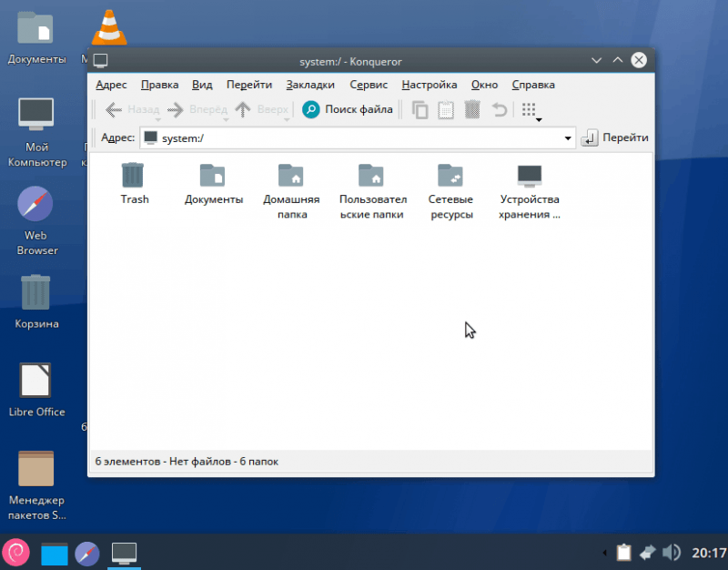Image resolution: width=728 pixels, height=570 pixels.
Task: Launch Поиск файла search tool
Action: pos(348,109)
